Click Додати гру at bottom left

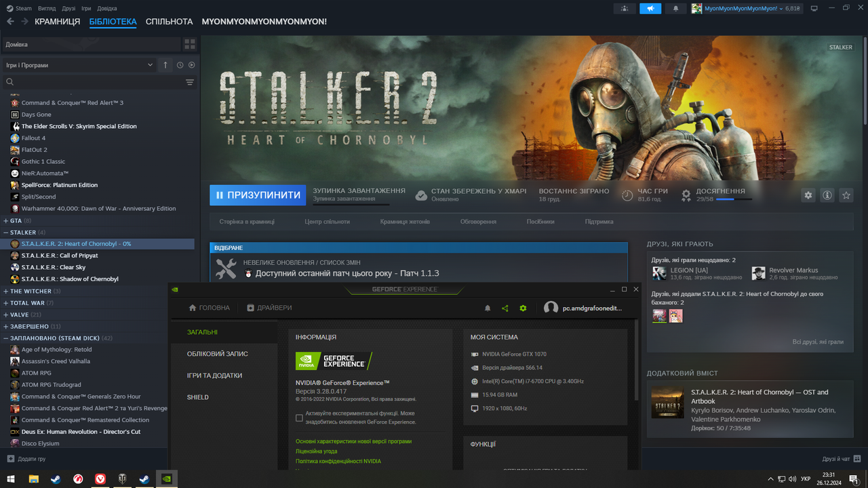(x=26, y=459)
